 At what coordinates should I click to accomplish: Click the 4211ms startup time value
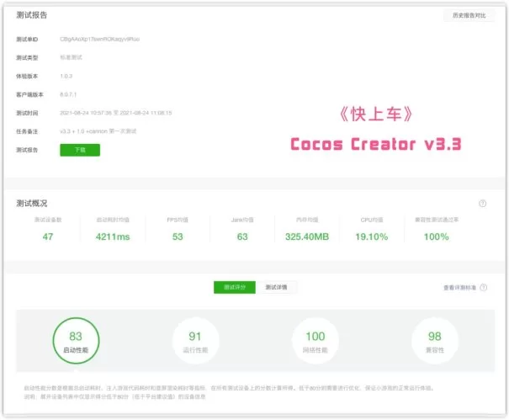coord(113,237)
